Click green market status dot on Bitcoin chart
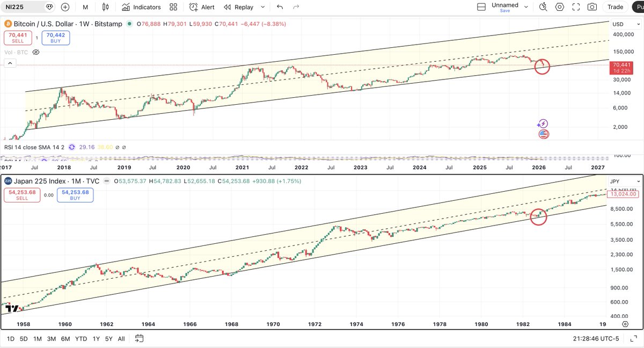The image size is (644, 348). point(129,24)
